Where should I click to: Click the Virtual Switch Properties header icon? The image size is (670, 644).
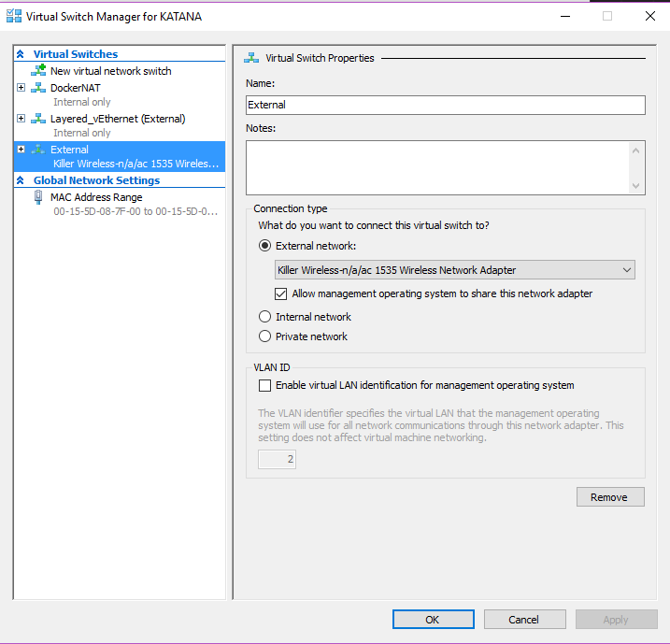click(x=251, y=58)
